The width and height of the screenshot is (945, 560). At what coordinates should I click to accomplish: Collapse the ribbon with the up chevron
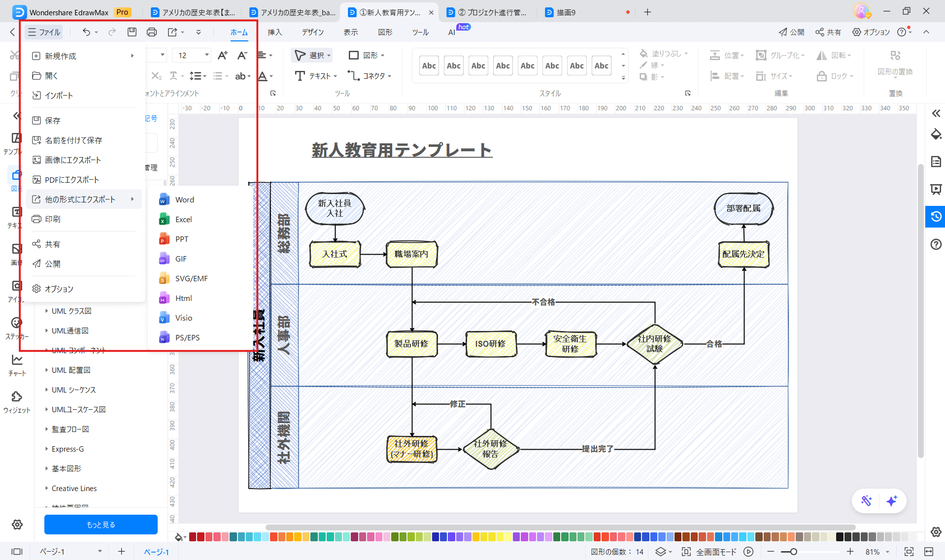click(926, 32)
